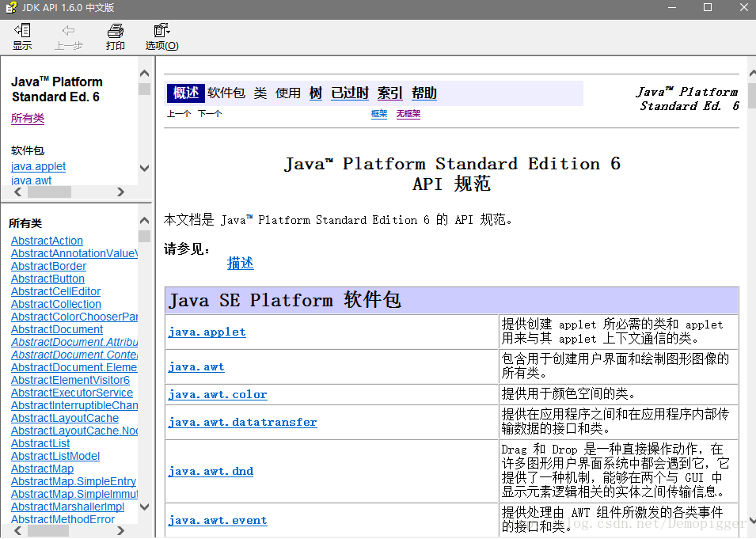This screenshot has width=756, height=539.
Task: Open the AbstractMarshallerImpl class link
Action: click(67, 507)
